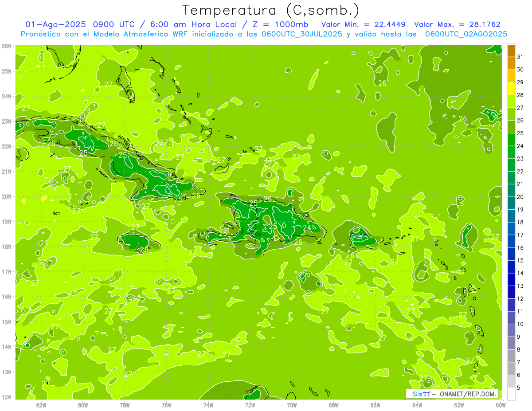The image size is (532, 411).
Task: Click the "12" value on the color scale
Action: click(x=520, y=298)
